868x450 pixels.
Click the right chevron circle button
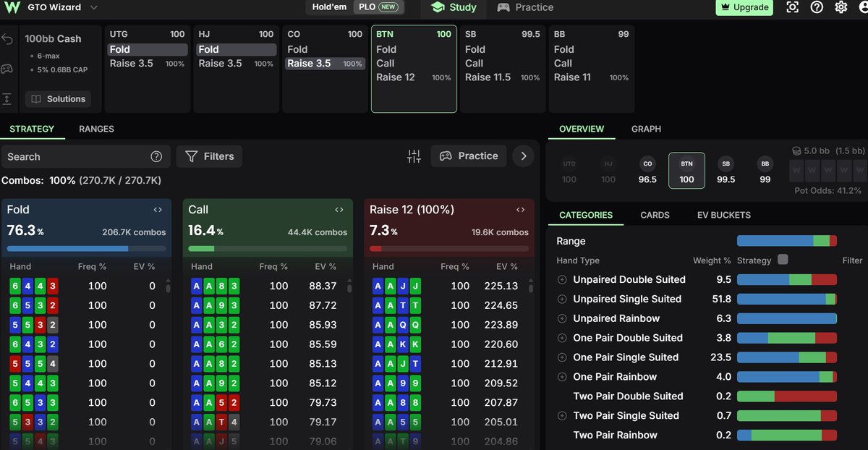524,156
